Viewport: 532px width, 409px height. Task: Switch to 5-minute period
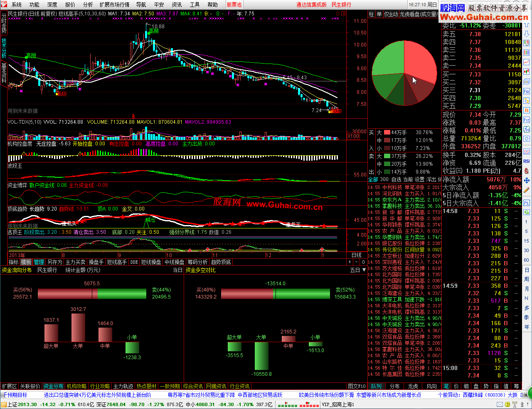click(x=527, y=231)
